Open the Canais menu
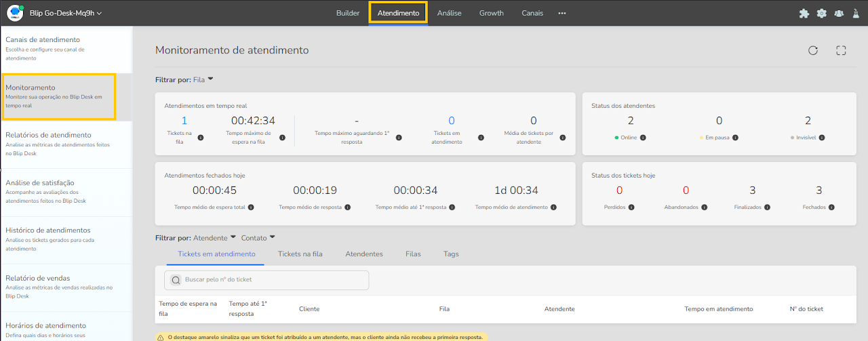The height and width of the screenshot is (341, 868). [x=532, y=13]
